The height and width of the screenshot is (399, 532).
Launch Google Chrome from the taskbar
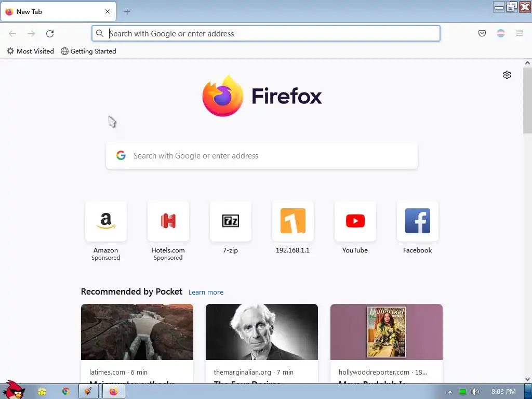click(65, 392)
